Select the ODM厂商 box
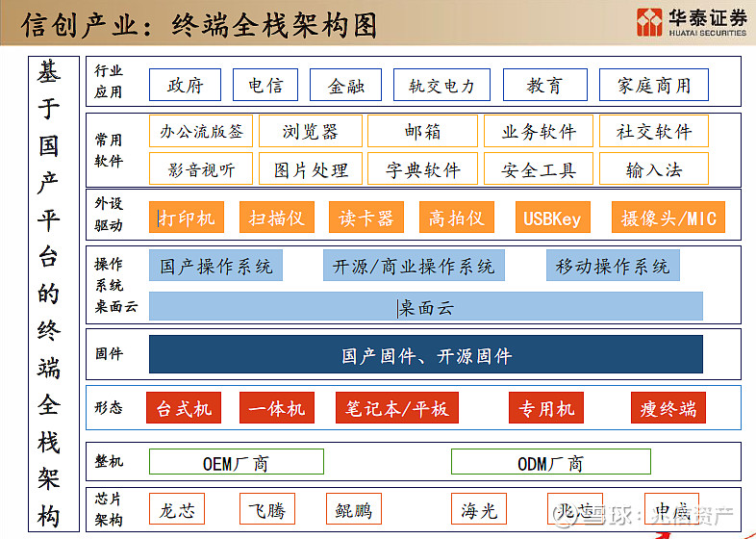 [x=551, y=462]
